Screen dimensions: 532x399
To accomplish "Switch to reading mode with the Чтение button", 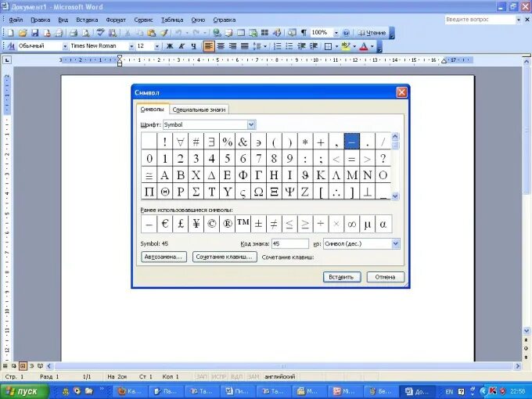I will [372, 33].
